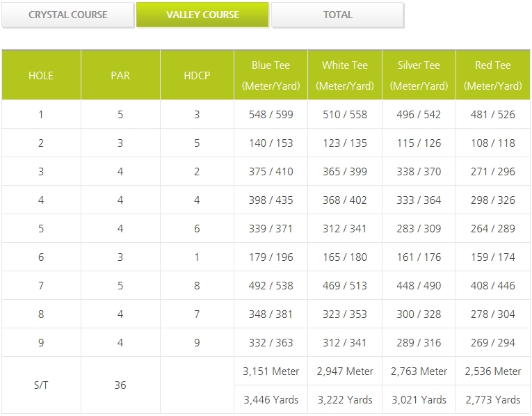Click the 'S/T' subtotal label

41,385
